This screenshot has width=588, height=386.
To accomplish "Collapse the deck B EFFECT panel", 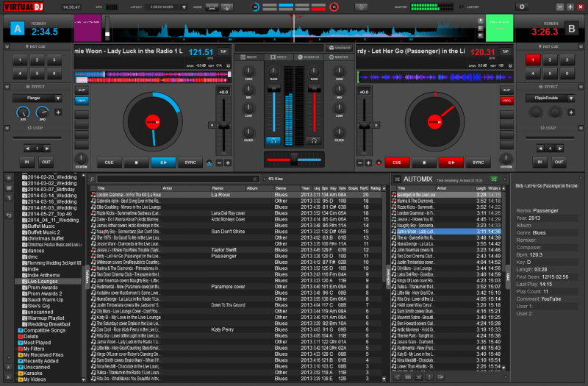I will point(581,87).
